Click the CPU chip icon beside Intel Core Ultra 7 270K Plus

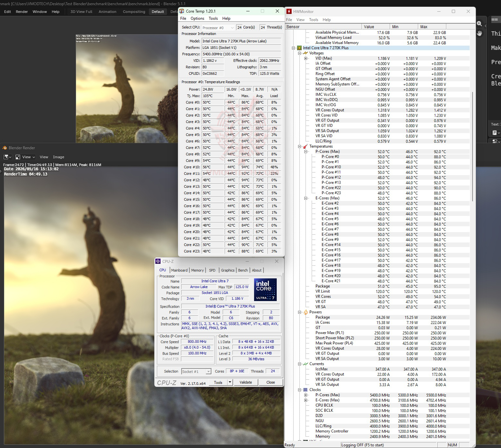pos(299,48)
